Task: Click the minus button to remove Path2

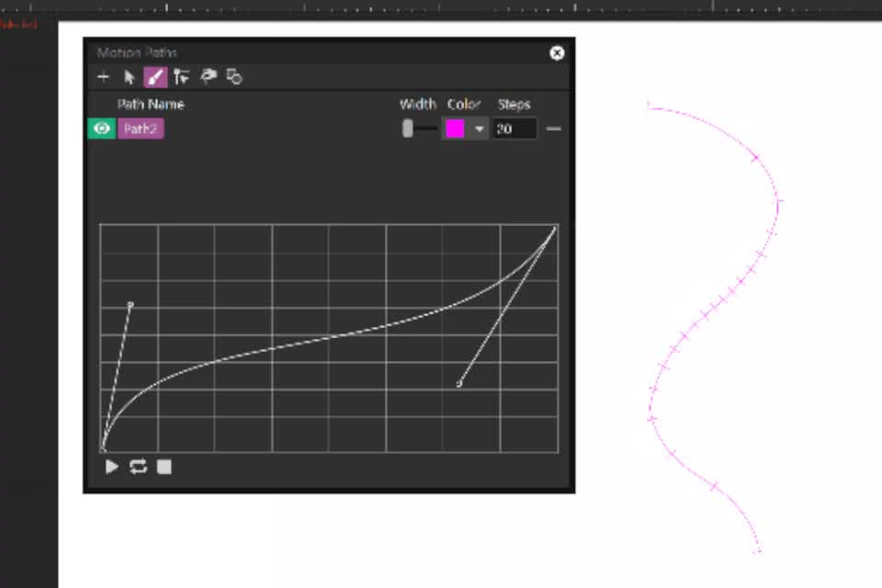Action: pyautogui.click(x=554, y=129)
